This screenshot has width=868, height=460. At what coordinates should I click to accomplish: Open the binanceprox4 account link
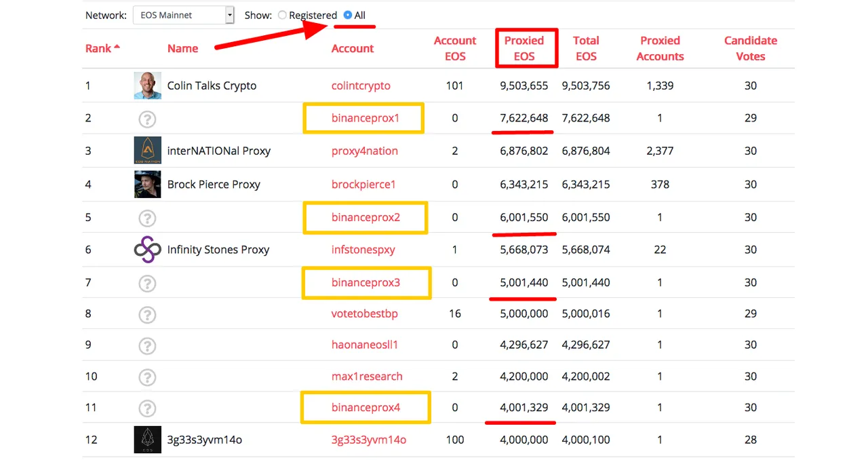(x=366, y=407)
